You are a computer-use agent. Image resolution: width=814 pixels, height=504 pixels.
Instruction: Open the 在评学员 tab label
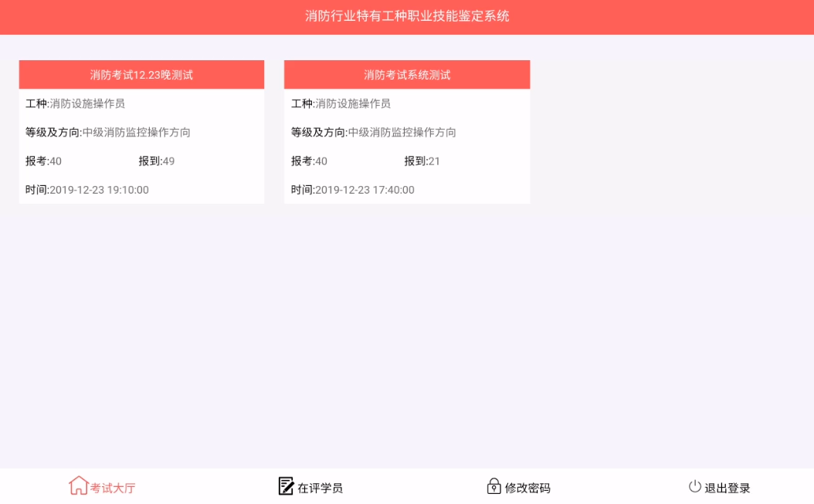320,488
